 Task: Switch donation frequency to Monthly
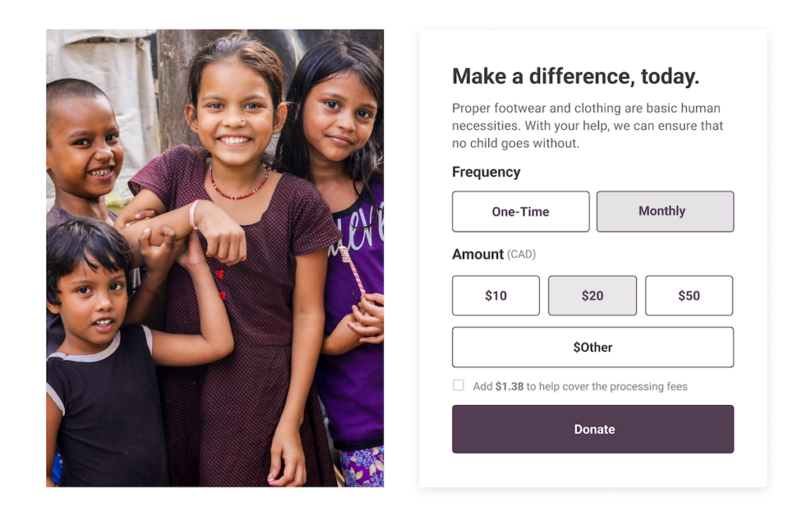click(x=665, y=212)
